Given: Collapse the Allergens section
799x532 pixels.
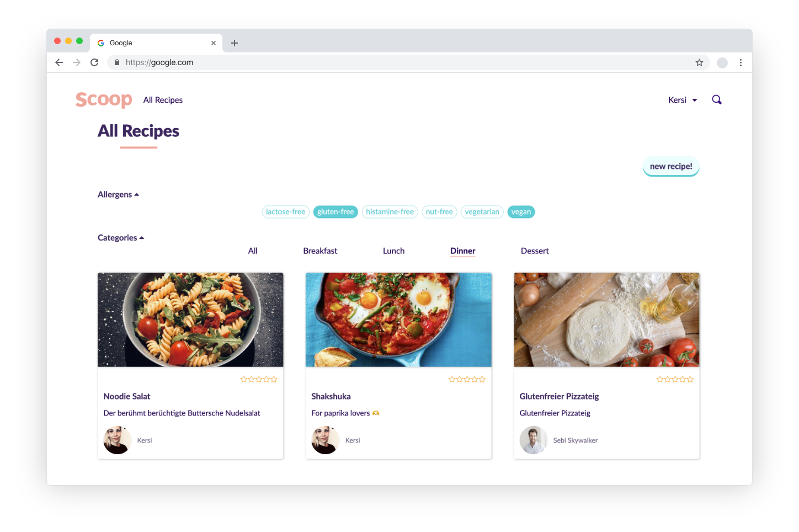Looking at the screenshot, I should (118, 194).
